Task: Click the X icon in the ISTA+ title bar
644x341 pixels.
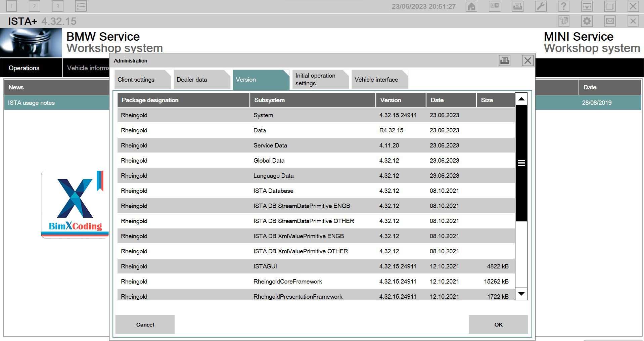Action: click(x=633, y=21)
